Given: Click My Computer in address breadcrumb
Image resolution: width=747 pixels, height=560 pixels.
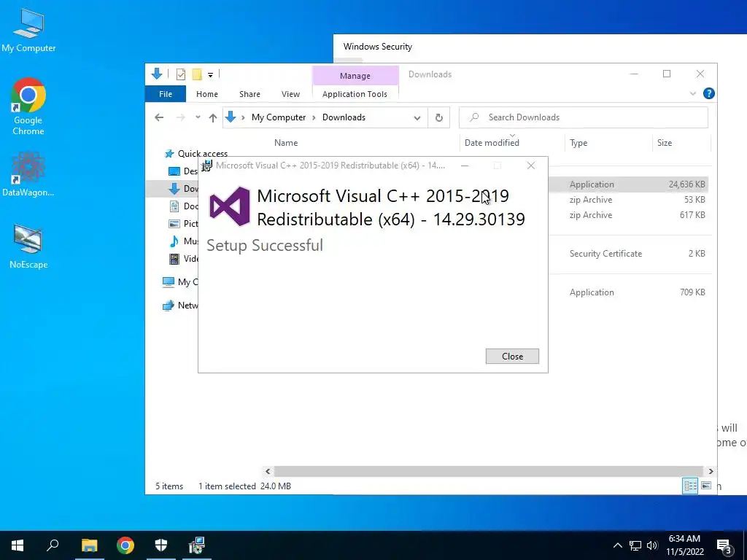Looking at the screenshot, I should (x=279, y=117).
